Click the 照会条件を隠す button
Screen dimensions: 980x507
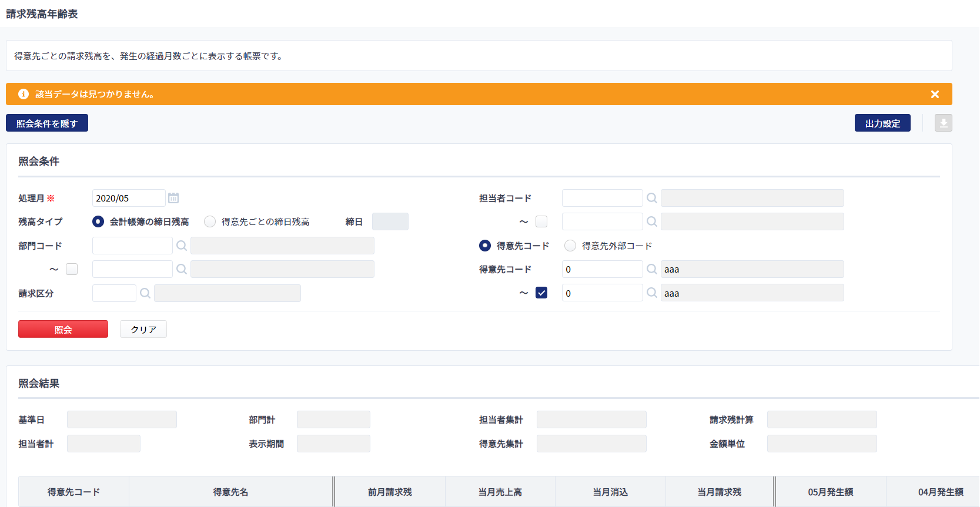47,123
